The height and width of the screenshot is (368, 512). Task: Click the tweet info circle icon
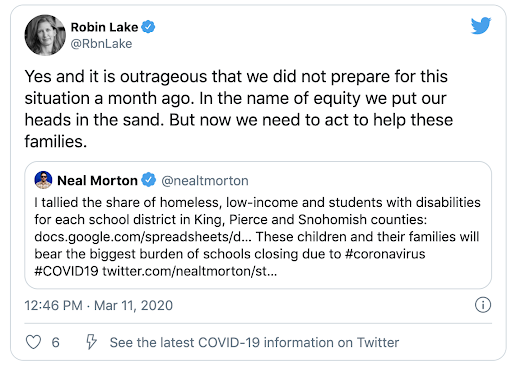pyautogui.click(x=483, y=305)
